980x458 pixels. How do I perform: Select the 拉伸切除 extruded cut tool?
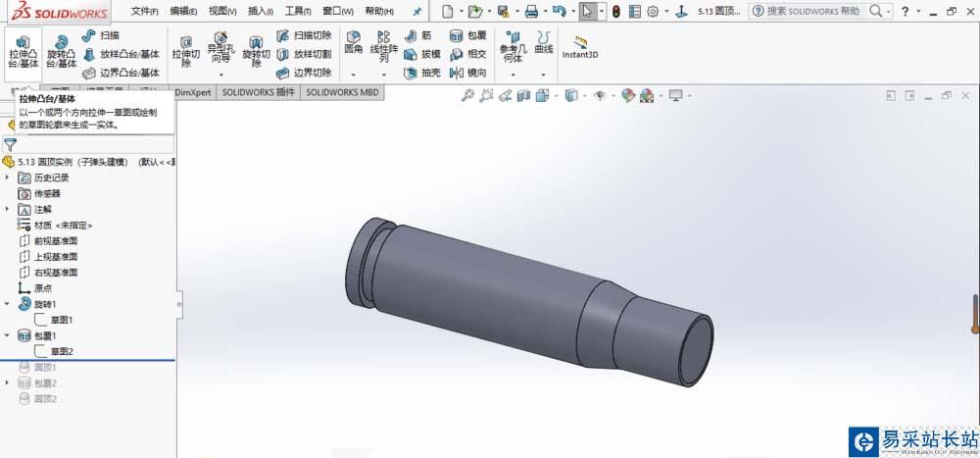(x=186, y=52)
